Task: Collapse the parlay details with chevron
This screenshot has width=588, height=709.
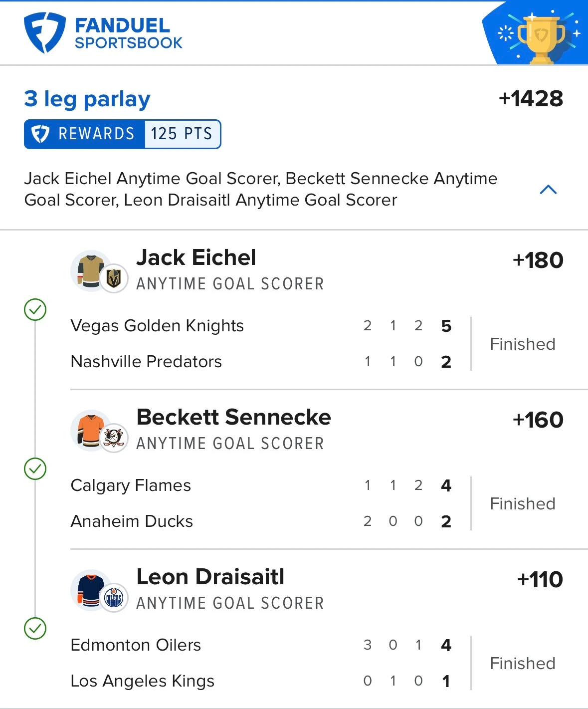Action: coord(548,190)
